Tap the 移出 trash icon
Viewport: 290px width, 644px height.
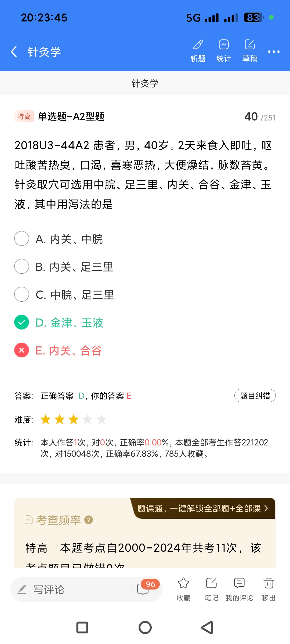[x=269, y=589]
